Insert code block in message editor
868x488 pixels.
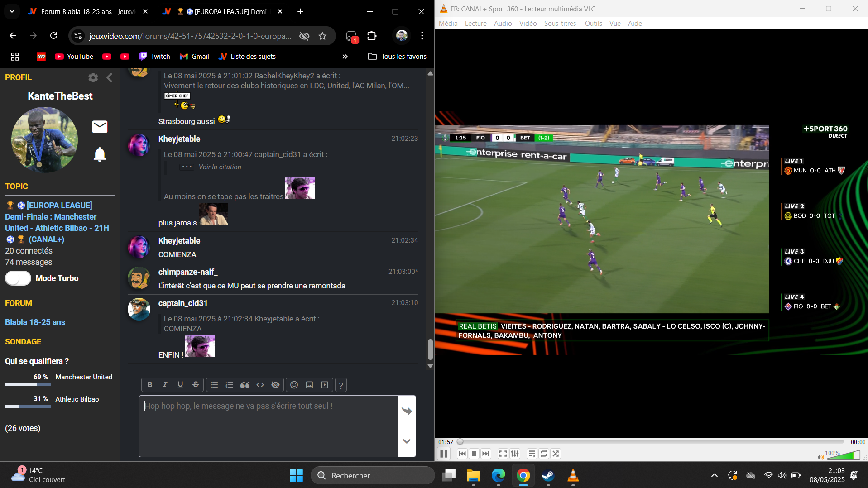tap(260, 385)
